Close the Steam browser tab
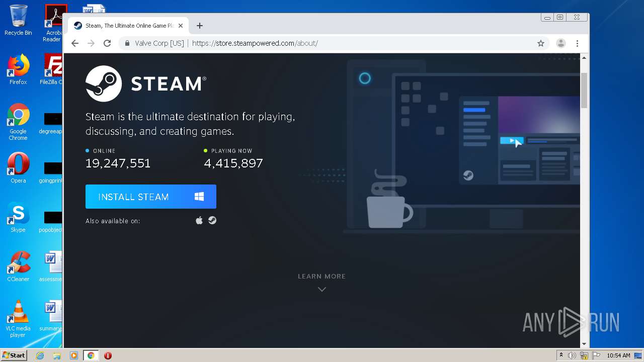Viewport: 644px width, 362px height. pyautogui.click(x=181, y=26)
